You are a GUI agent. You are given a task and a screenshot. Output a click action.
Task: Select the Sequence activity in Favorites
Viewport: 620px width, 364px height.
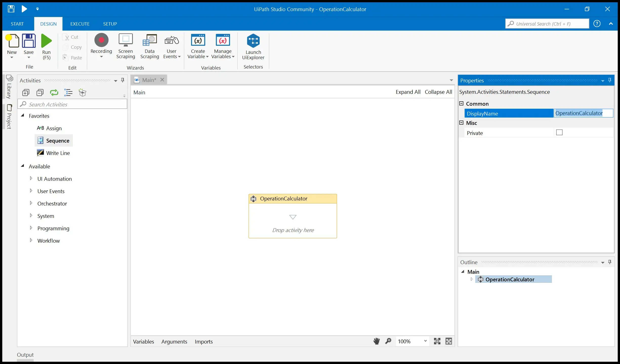54,141
